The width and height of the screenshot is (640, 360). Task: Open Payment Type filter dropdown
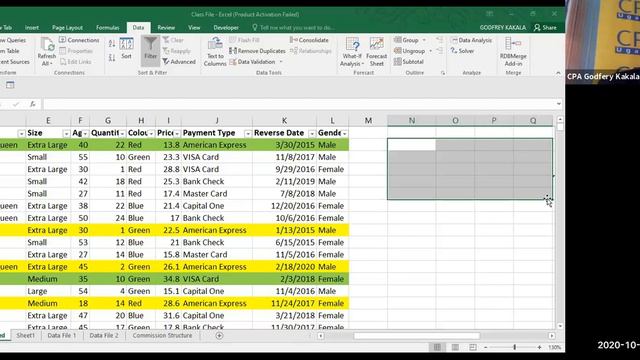247,133
